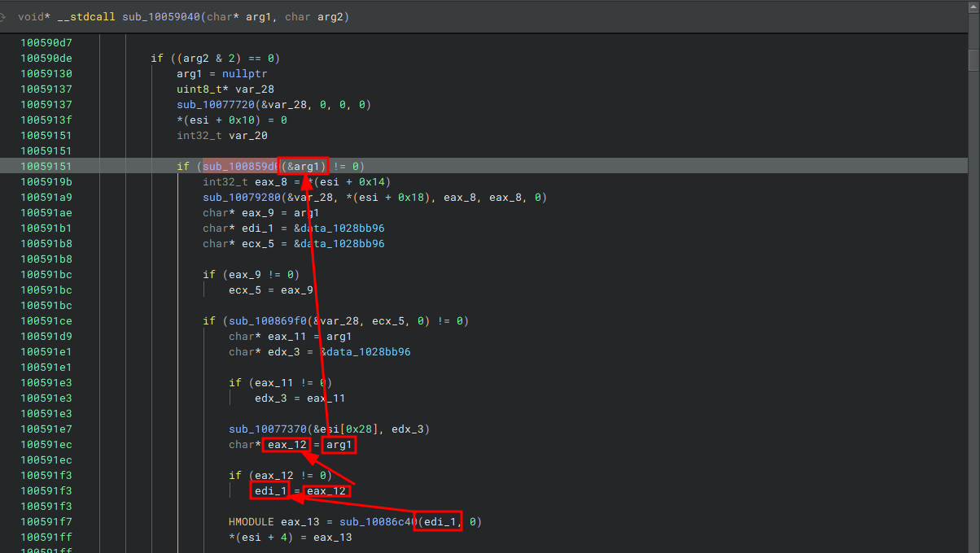Image resolution: width=980 pixels, height=553 pixels.
Task: Select the 'ecx_5 = eax_9' assignment
Action: 271,290
